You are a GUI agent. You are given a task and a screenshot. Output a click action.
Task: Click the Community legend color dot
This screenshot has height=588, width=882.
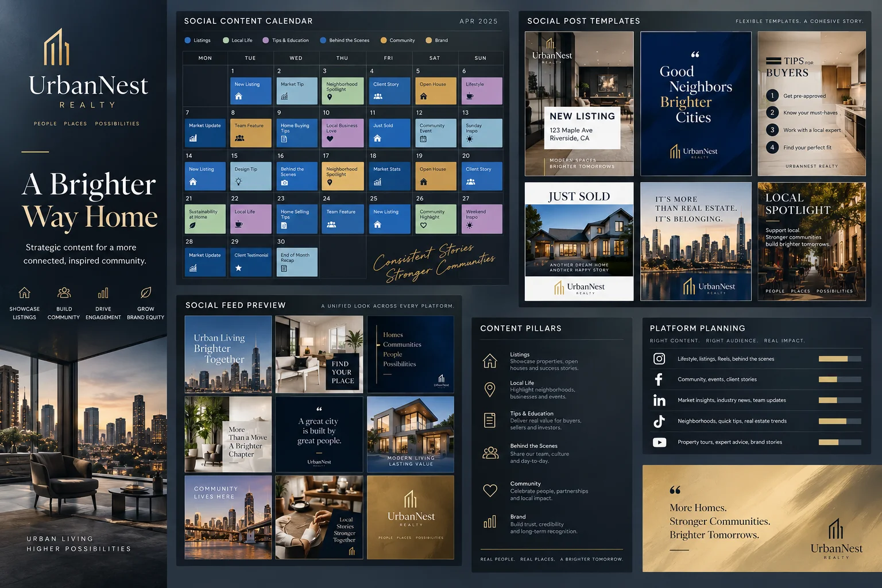[384, 40]
